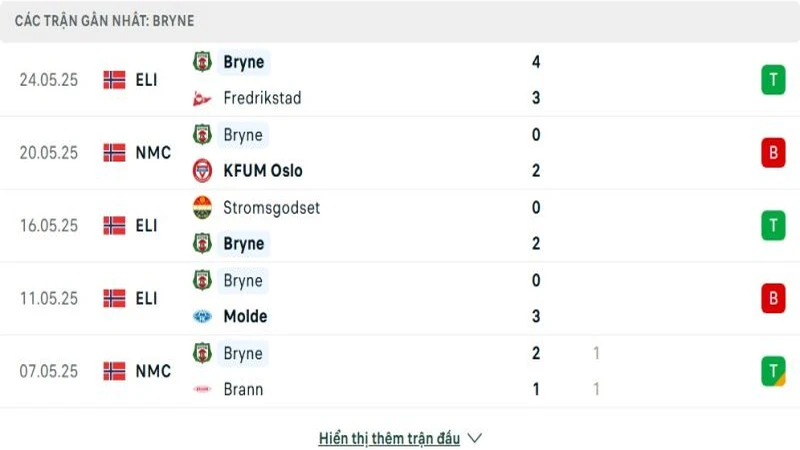
Task: Open the Bryne vs Molde match row
Action: tap(400, 298)
